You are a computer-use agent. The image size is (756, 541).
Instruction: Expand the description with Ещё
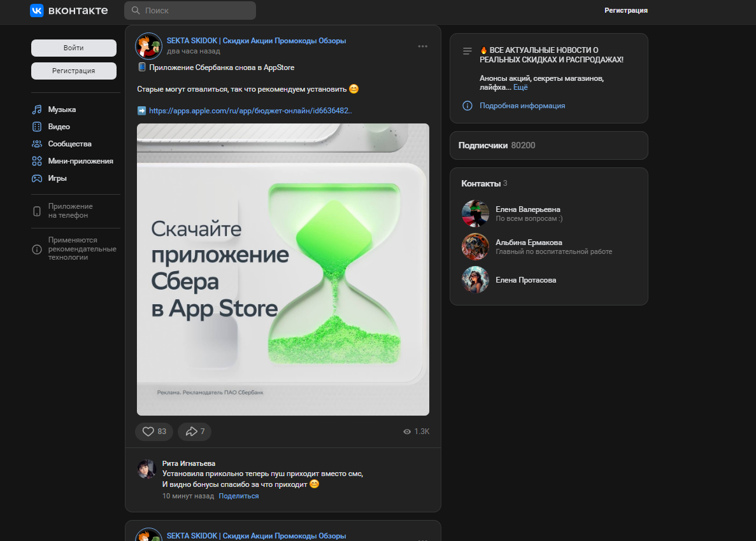click(520, 87)
